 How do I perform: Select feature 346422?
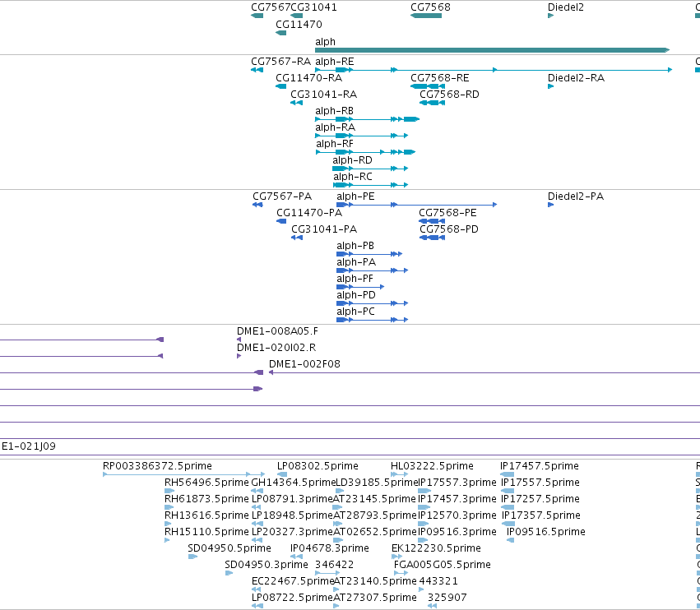pyautogui.click(x=327, y=573)
